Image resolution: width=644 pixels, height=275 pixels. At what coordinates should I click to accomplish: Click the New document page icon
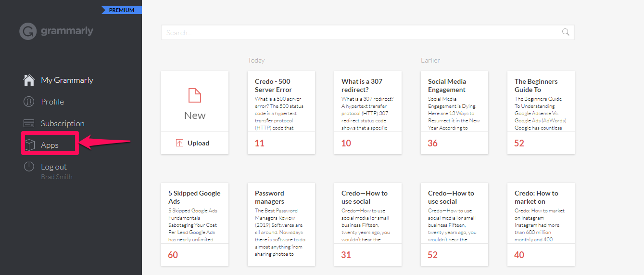coord(195,95)
